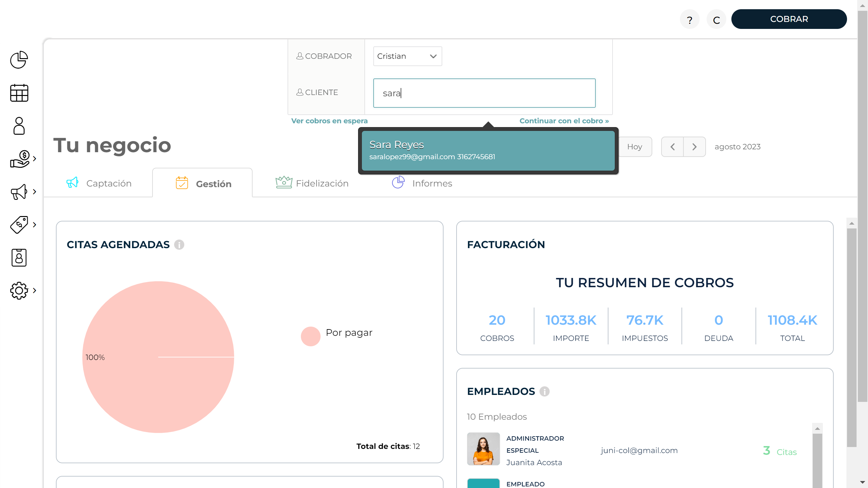Open the price tag sidebar icon

point(19,225)
